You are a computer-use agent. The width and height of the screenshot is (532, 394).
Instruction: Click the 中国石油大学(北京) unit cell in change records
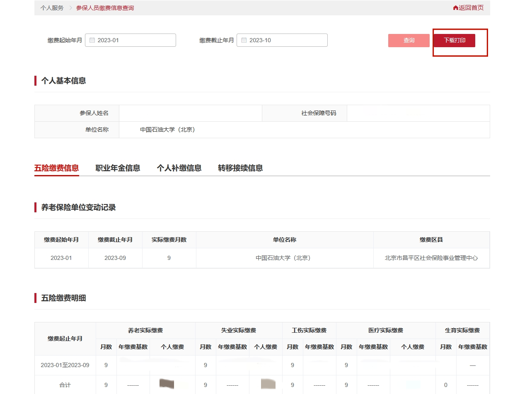(284, 258)
